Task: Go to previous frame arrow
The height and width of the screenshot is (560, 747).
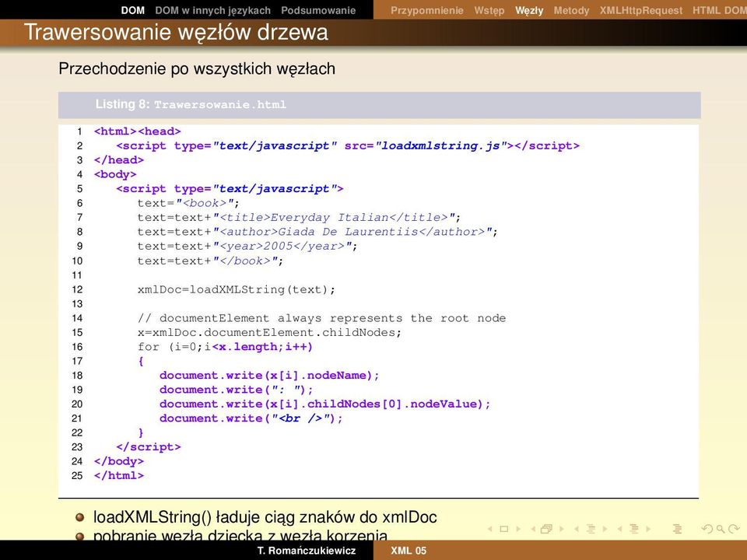Action: (x=533, y=529)
